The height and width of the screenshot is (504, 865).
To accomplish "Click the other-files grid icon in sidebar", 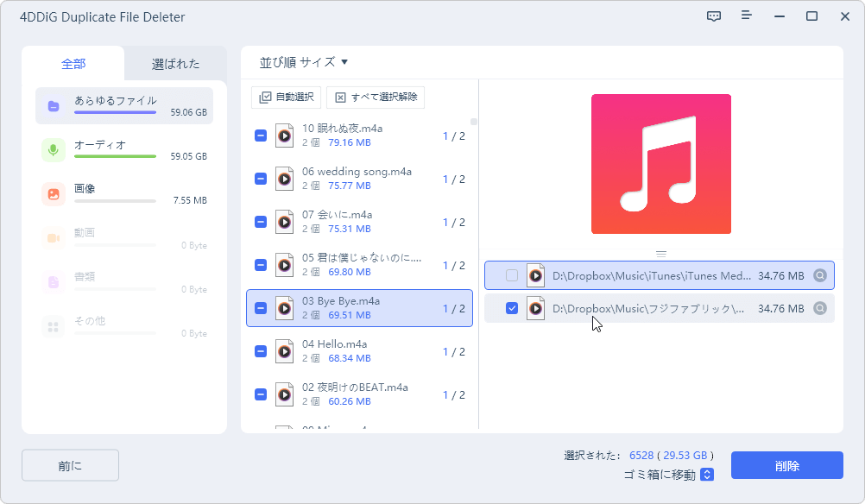I will 54,327.
